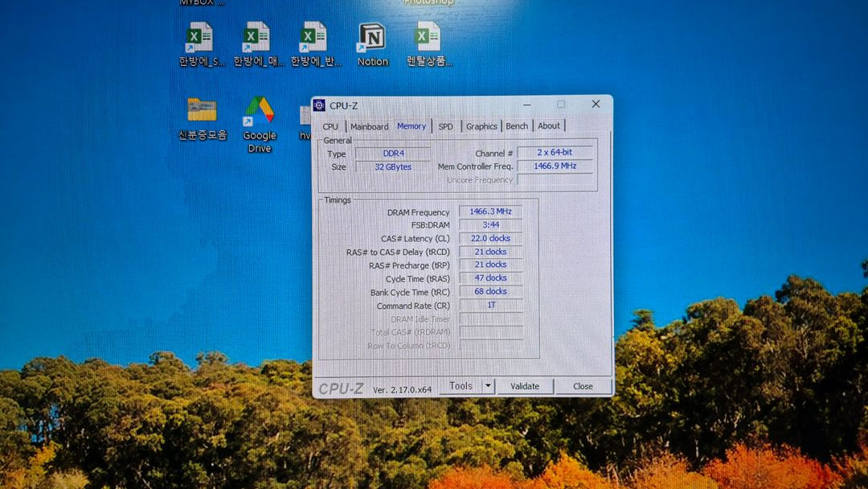The image size is (868, 489).
Task: Open the 한방에_s Excel spreadsheet
Action: 198,40
